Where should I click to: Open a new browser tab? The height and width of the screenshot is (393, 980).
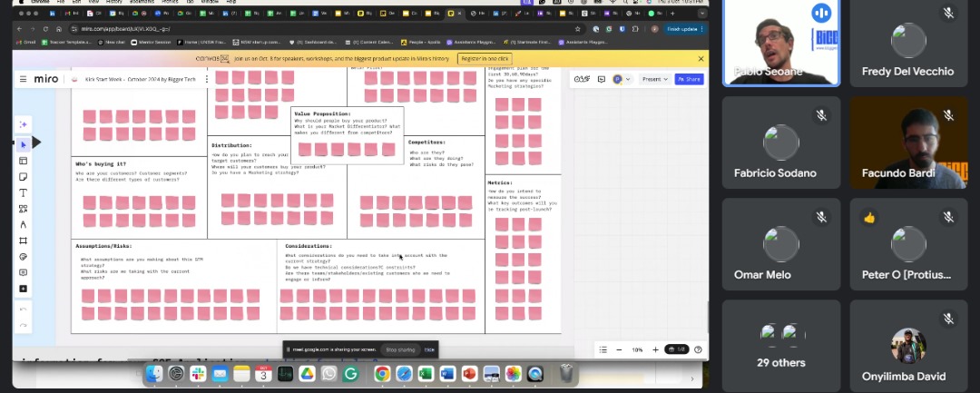pyautogui.click(x=672, y=13)
